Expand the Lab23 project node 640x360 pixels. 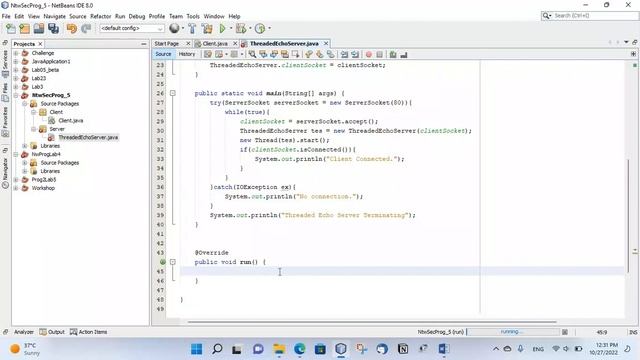[16, 78]
